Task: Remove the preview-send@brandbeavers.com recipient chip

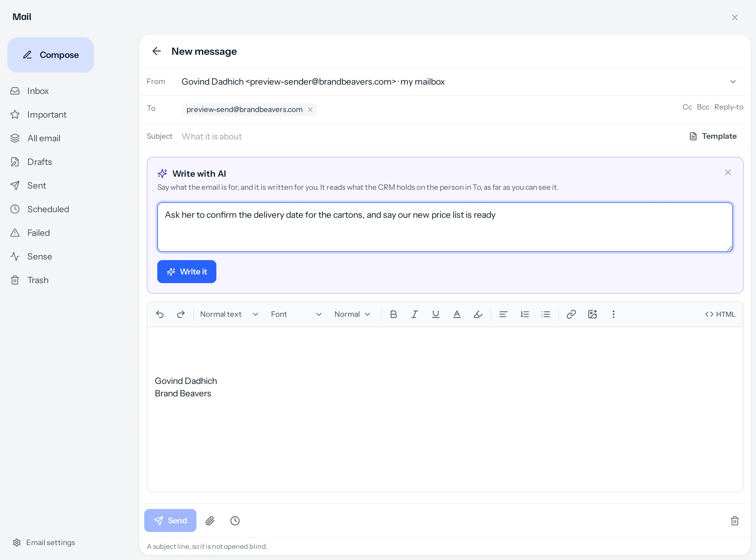Action: tap(310, 110)
